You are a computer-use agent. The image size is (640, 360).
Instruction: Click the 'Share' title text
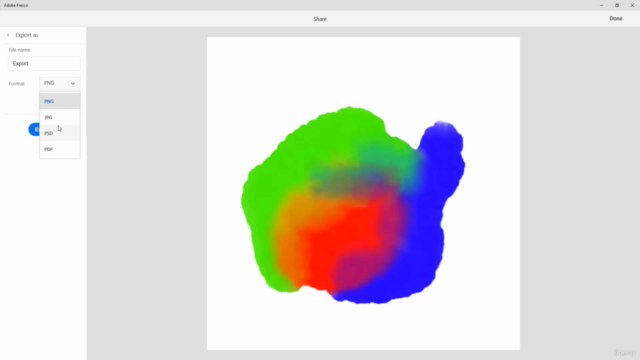(x=320, y=19)
